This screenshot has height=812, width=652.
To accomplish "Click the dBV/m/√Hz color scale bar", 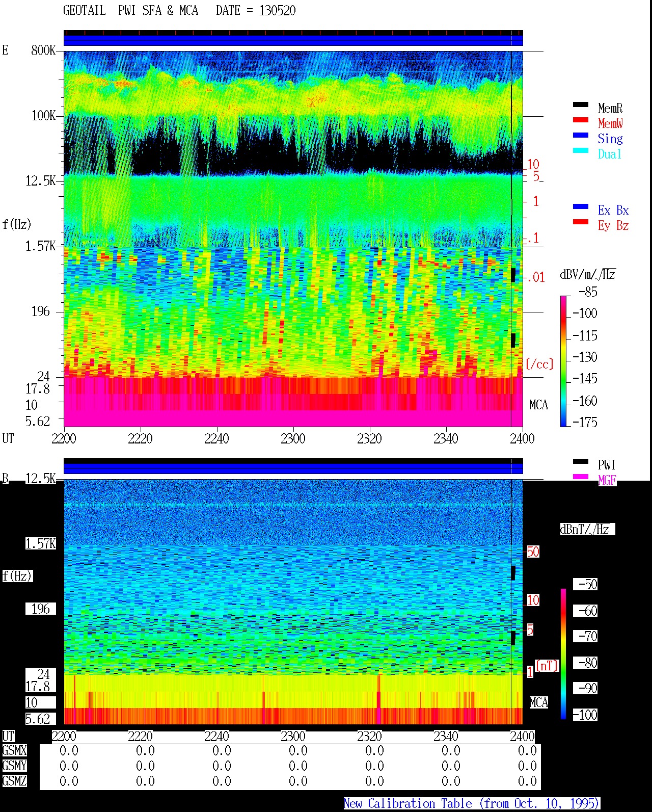I will coord(563,361).
